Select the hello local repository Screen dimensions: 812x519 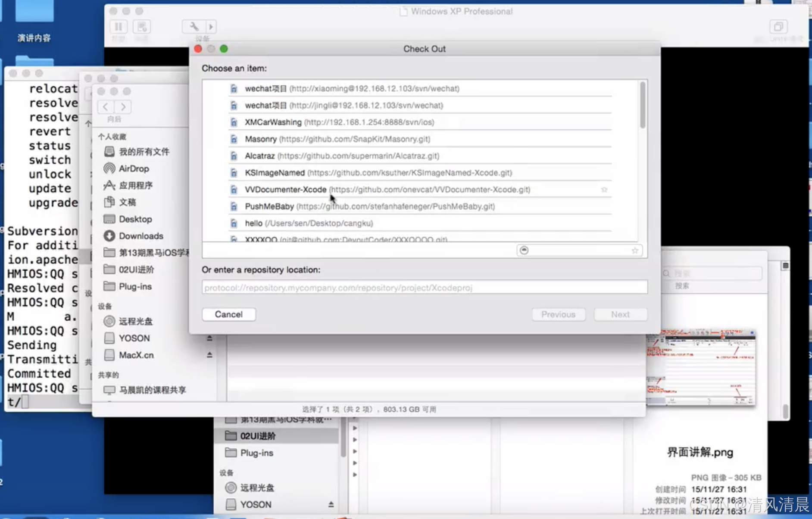[x=420, y=223]
